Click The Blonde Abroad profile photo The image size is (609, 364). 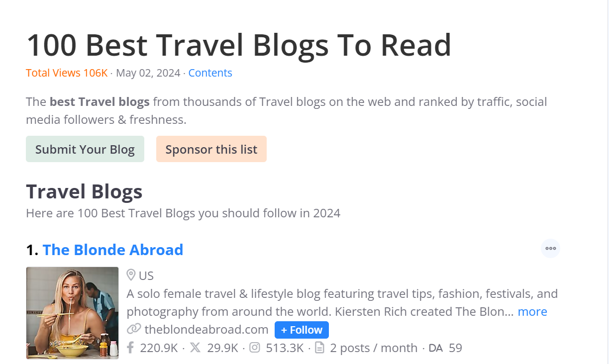click(72, 313)
